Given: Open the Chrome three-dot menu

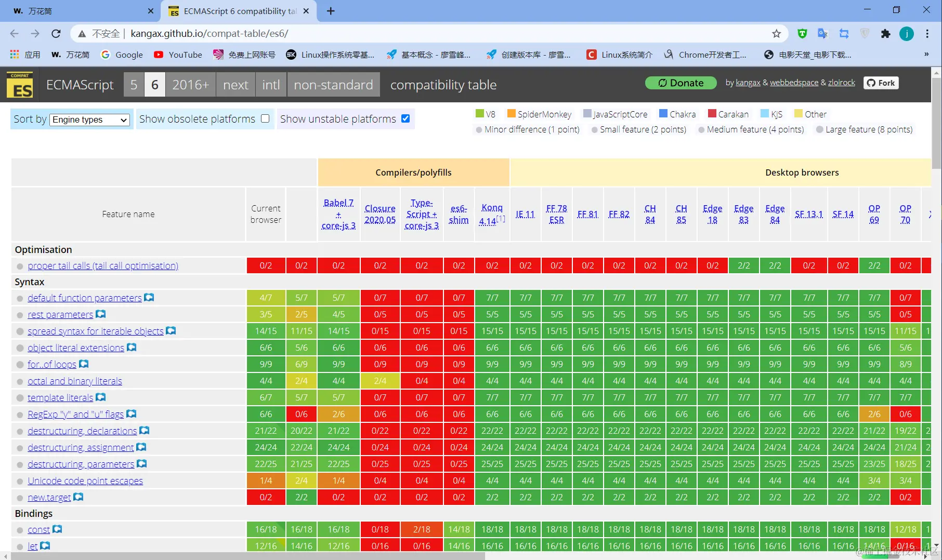Looking at the screenshot, I should click(927, 34).
